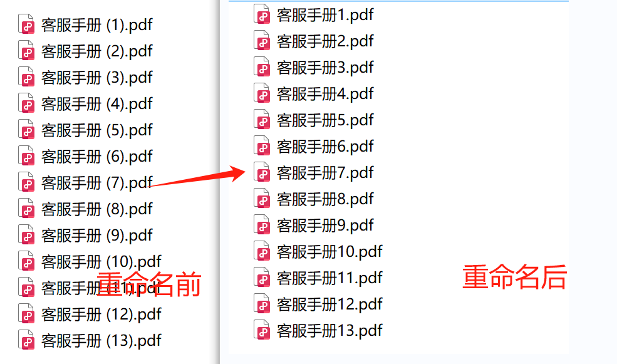Select the file name 客服手册8.pdf

326,199
